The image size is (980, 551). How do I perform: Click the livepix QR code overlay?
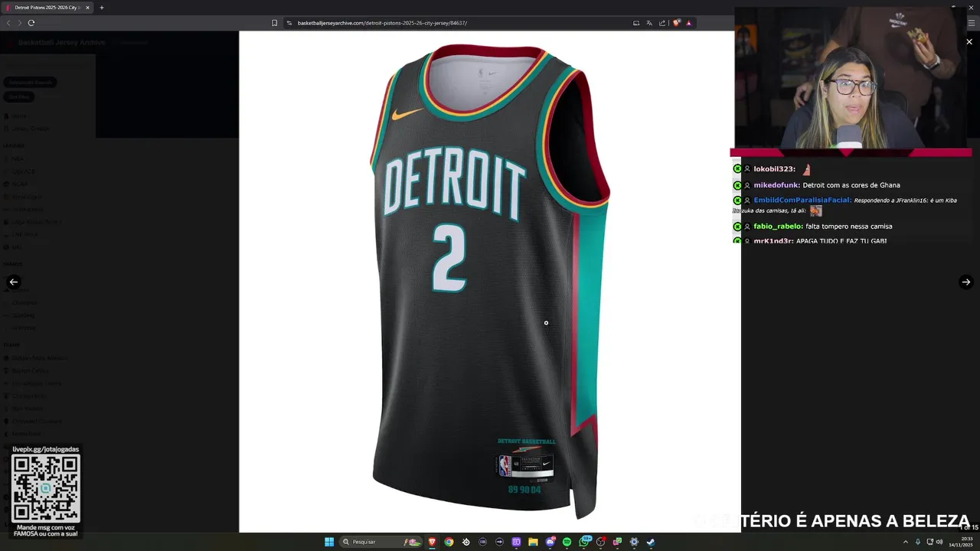[x=46, y=487]
